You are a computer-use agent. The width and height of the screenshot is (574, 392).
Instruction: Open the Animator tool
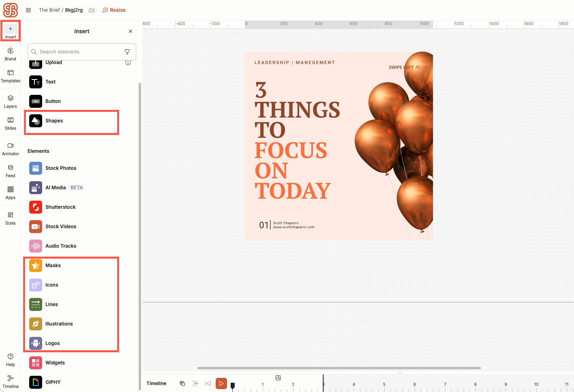(11, 149)
